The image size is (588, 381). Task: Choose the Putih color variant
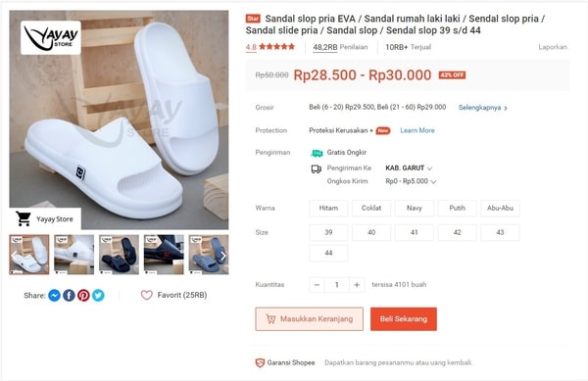click(457, 209)
